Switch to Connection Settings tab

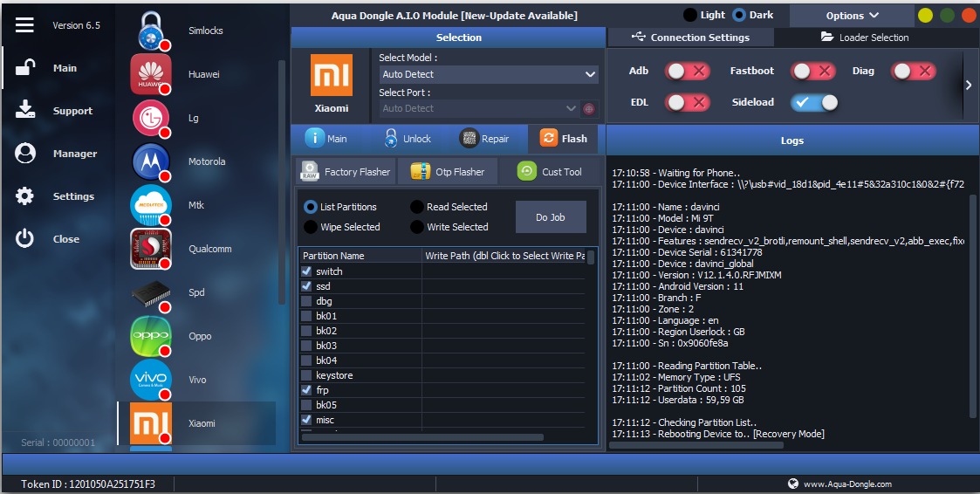tap(690, 38)
